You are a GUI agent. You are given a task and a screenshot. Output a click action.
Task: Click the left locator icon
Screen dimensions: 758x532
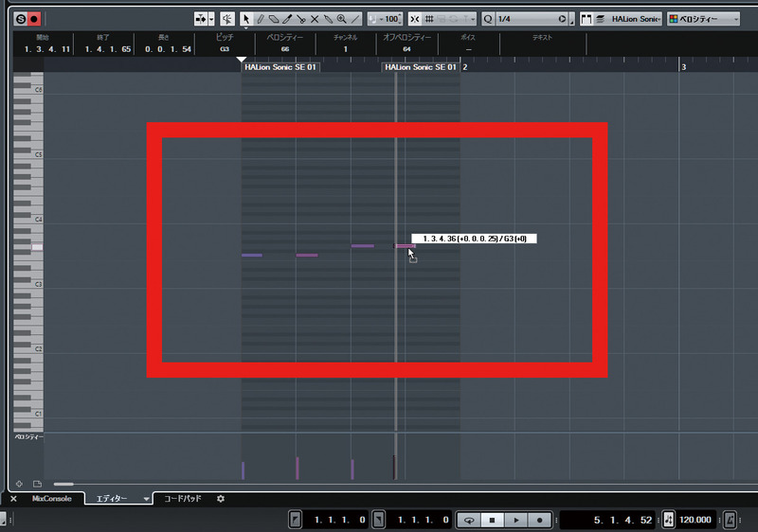click(295, 520)
